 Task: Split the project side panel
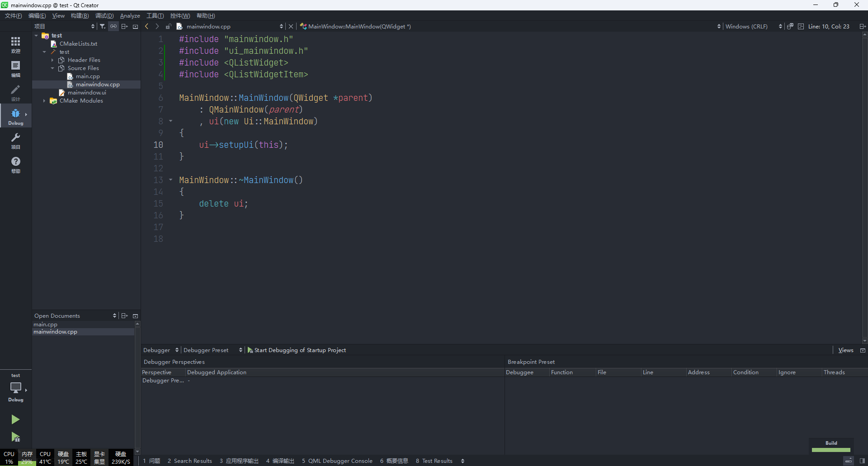click(125, 26)
